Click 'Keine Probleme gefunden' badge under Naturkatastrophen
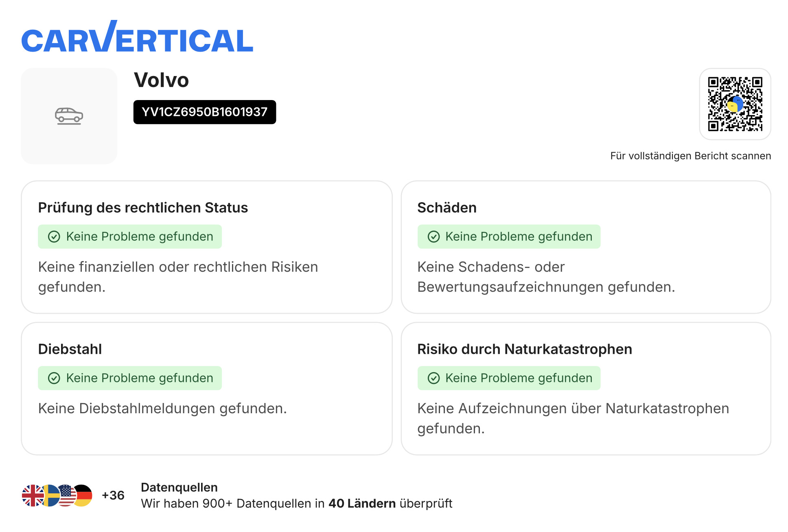788x532 pixels. 509,378
